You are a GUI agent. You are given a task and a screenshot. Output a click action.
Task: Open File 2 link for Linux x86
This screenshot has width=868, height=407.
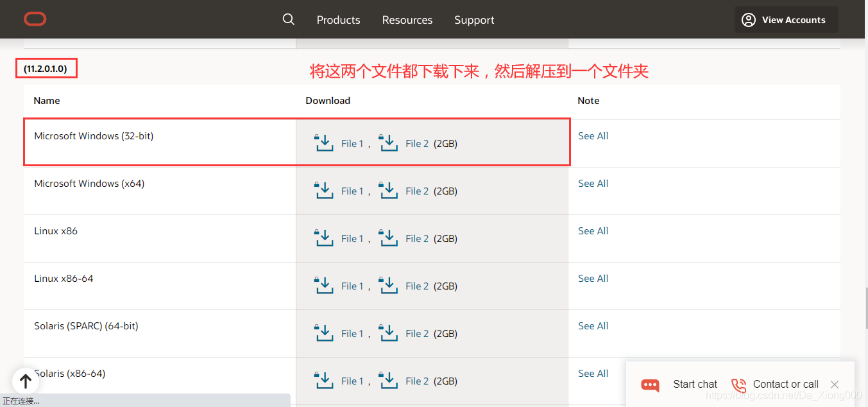point(417,239)
